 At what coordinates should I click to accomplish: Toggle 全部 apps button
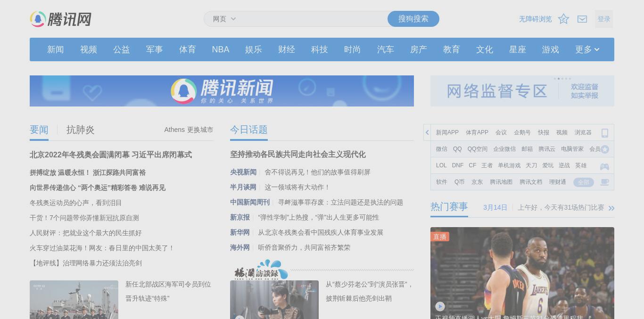tap(584, 182)
